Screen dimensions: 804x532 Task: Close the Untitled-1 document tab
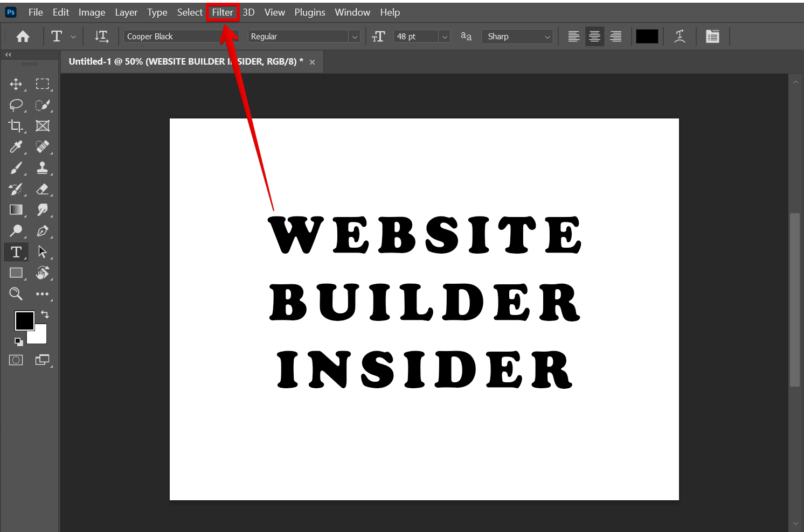point(312,62)
